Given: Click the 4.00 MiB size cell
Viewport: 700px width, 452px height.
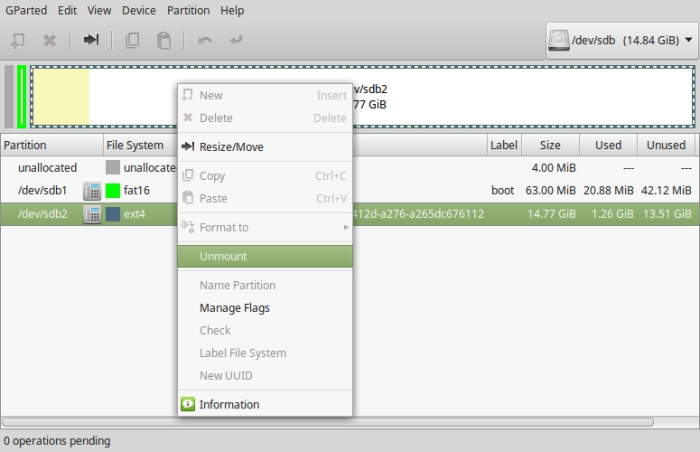Looking at the screenshot, I should coord(554,168).
